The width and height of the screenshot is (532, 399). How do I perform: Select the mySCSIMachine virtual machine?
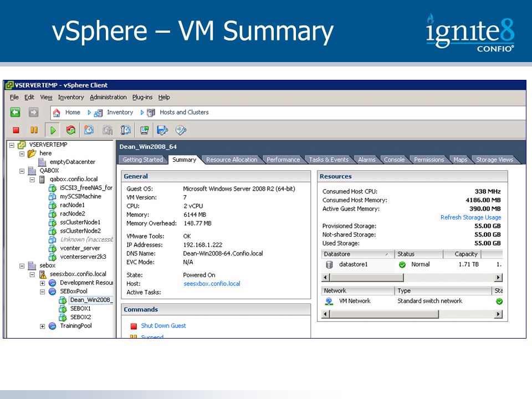(80, 196)
